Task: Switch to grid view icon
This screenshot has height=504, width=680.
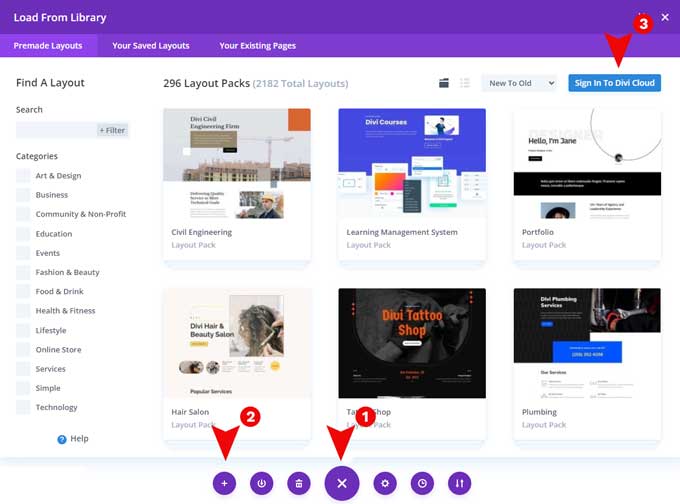Action: [x=444, y=83]
